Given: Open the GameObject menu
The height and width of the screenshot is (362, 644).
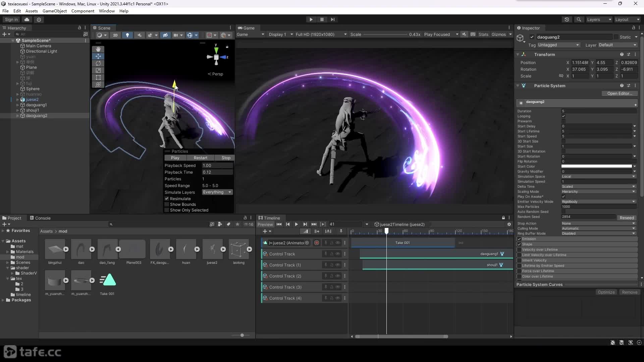Looking at the screenshot, I should pyautogui.click(x=55, y=11).
